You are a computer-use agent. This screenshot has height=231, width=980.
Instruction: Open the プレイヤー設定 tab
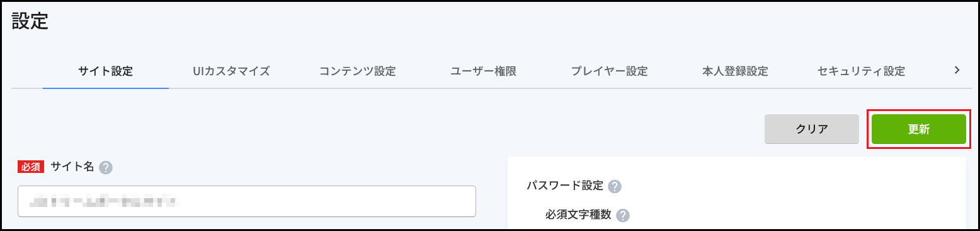click(x=609, y=71)
